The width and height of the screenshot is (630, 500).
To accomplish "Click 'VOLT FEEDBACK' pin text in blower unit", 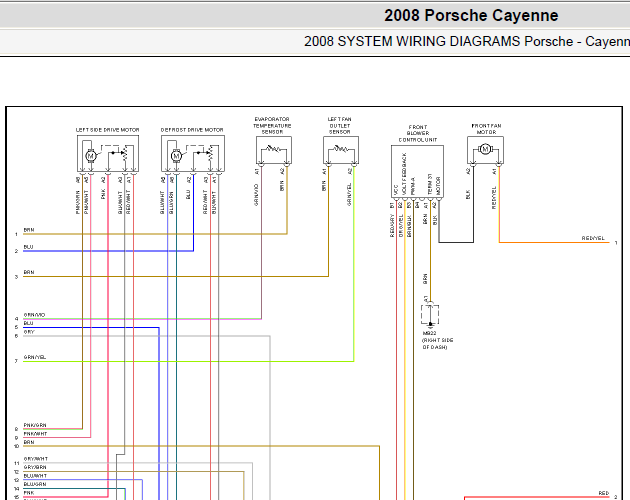I will point(404,174).
